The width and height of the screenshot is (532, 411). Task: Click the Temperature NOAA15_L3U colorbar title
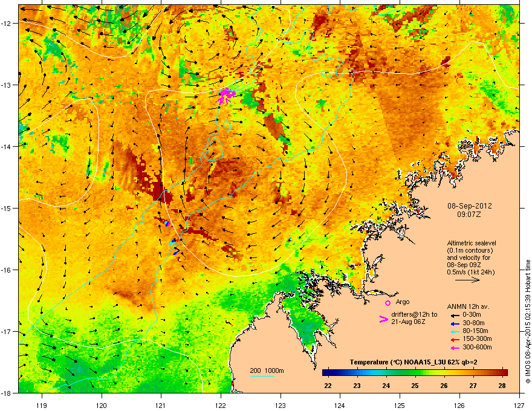click(x=414, y=362)
